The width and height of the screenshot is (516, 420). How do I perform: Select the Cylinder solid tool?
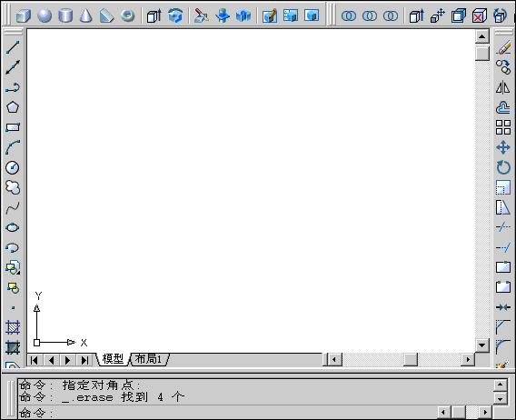point(65,15)
